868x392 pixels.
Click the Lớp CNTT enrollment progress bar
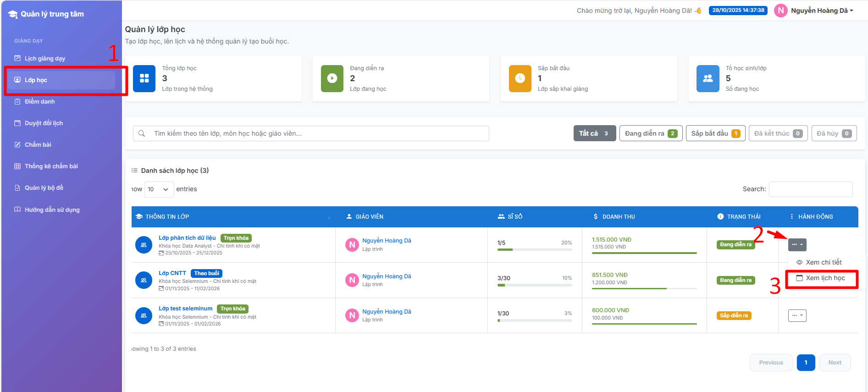(x=534, y=285)
